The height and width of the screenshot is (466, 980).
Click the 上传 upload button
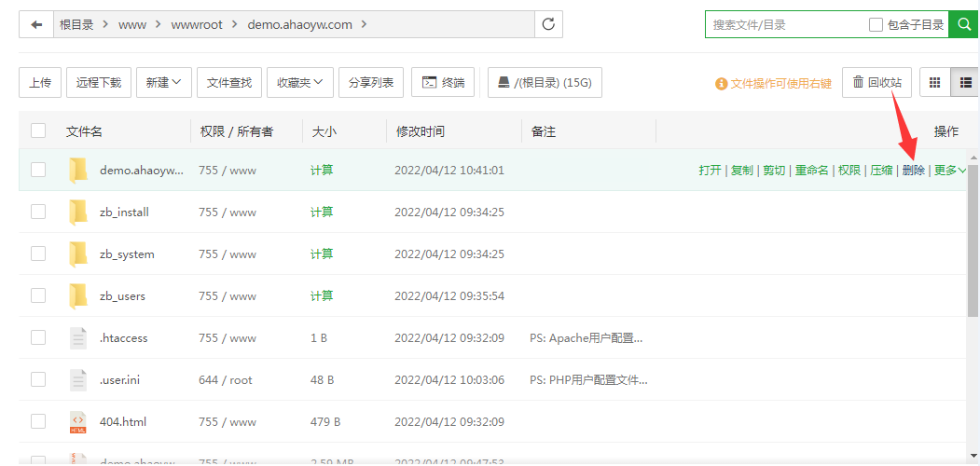[x=40, y=83]
